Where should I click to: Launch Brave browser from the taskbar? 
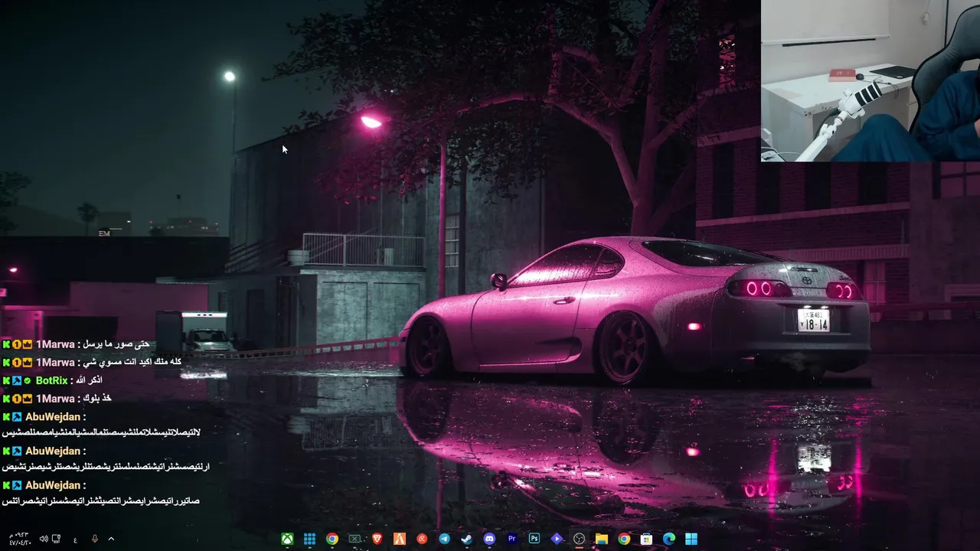(x=377, y=539)
